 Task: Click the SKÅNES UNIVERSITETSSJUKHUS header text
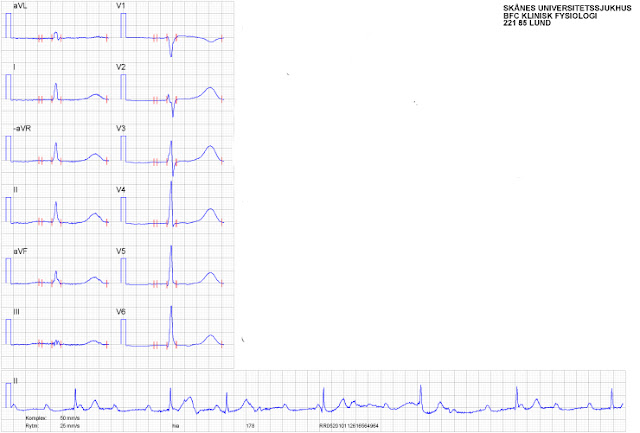[x=567, y=9]
